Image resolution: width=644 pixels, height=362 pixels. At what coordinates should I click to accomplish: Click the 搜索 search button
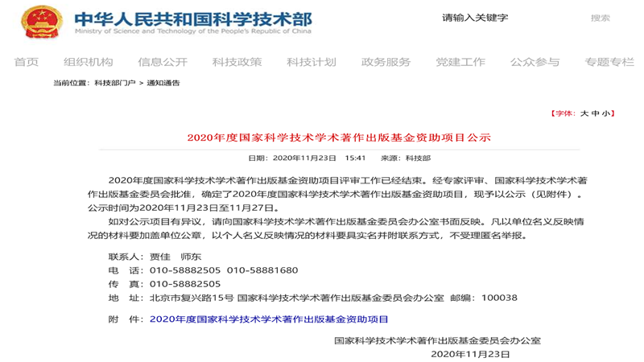click(x=601, y=18)
